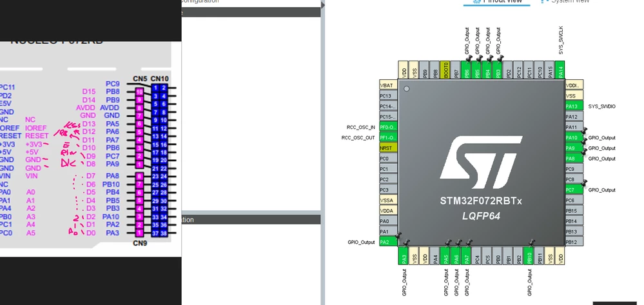644x305 pixels.
Task: Select the green PB6 pin
Action: click(465, 70)
